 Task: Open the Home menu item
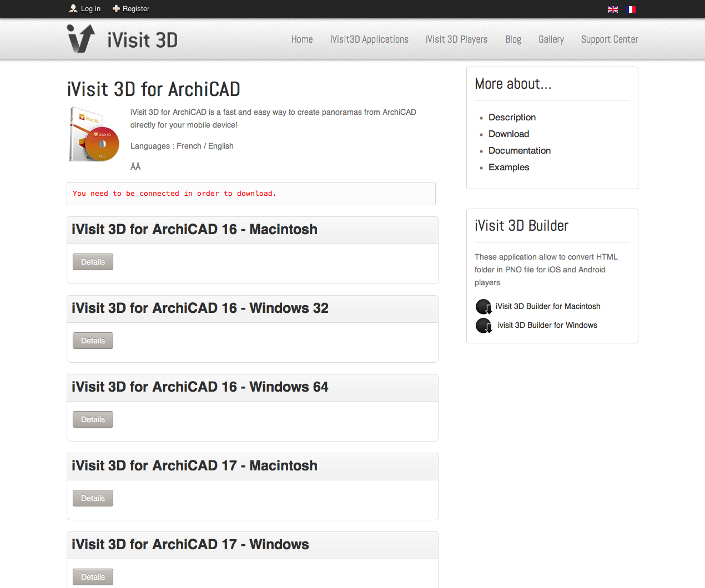click(302, 39)
